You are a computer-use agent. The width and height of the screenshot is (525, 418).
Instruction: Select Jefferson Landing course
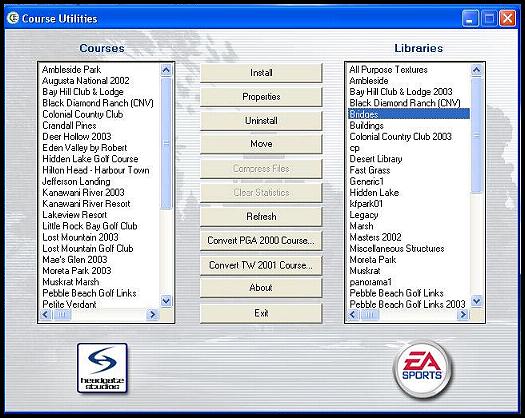click(x=76, y=182)
